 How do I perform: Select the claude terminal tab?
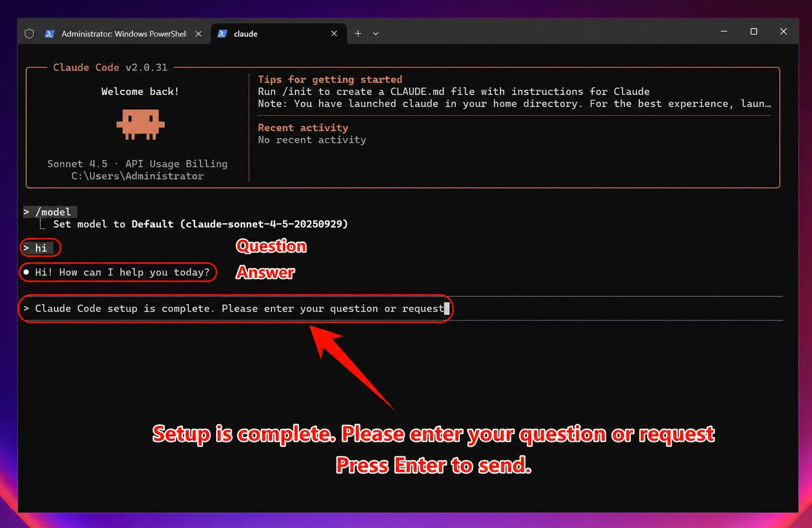click(x=279, y=34)
